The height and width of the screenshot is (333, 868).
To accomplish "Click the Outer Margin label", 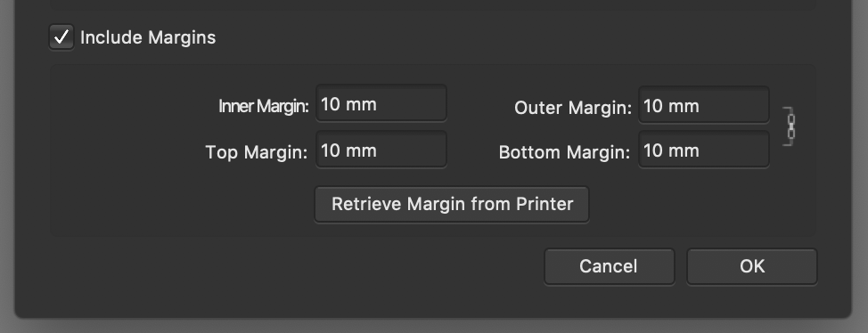I will (573, 108).
